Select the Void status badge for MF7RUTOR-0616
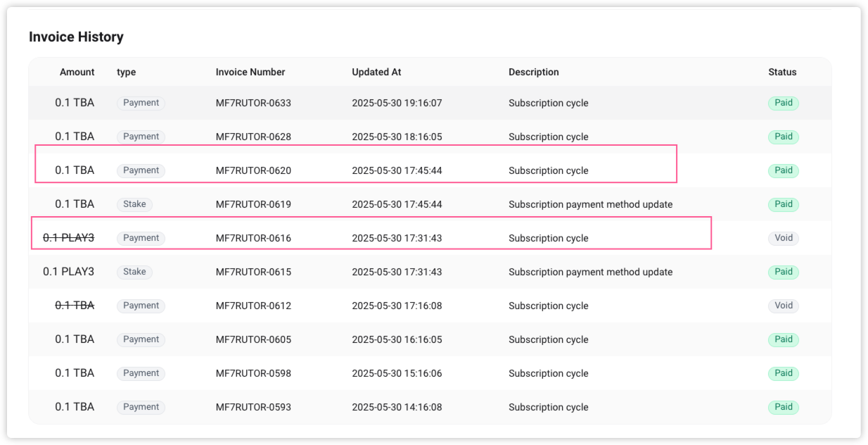868x445 pixels. [x=784, y=238]
